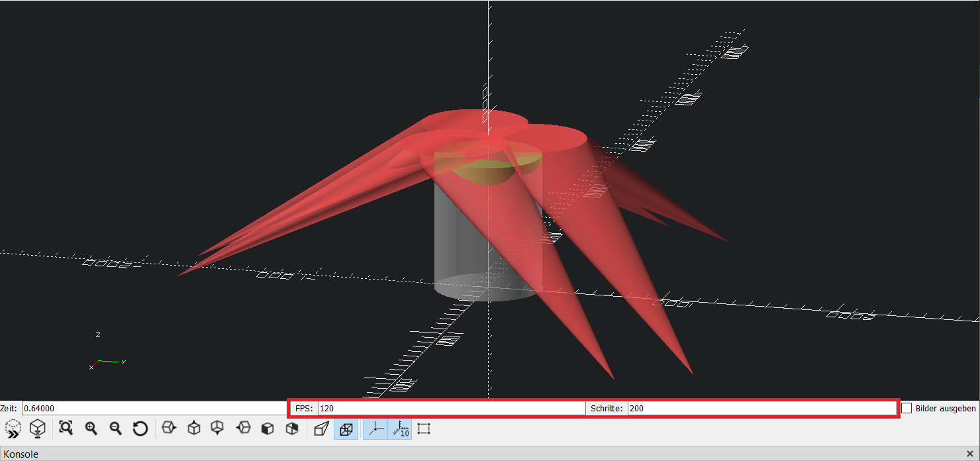Viewport: 980px width, 461px height.
Task: Select the Front view cube icon
Action: coord(268,429)
